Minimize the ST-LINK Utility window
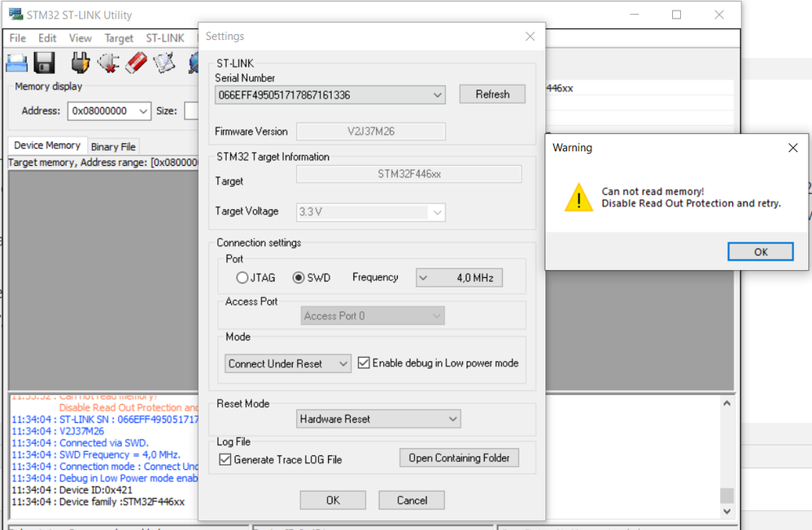 [635, 15]
